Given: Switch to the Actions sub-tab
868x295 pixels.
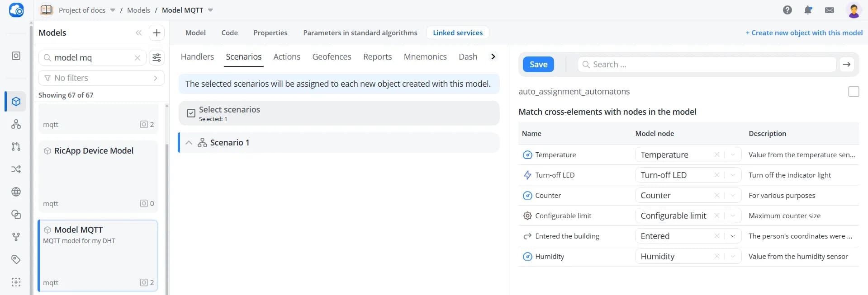Looking at the screenshot, I should [287, 57].
